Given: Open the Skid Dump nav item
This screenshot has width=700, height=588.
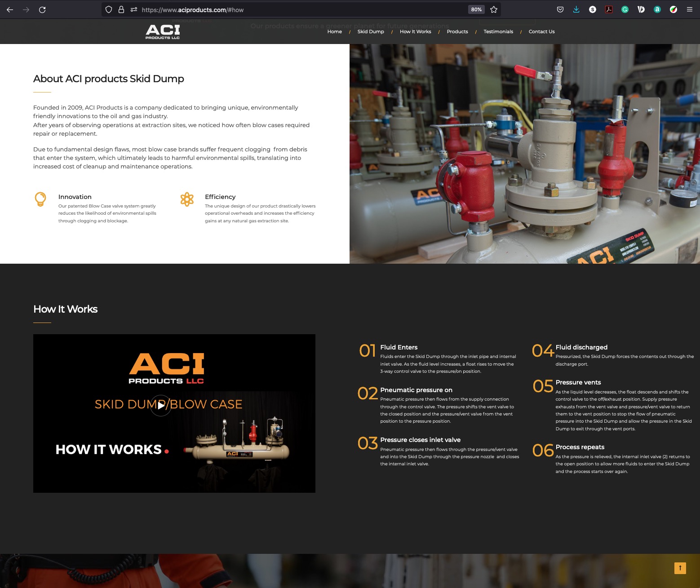Looking at the screenshot, I should [x=371, y=31].
